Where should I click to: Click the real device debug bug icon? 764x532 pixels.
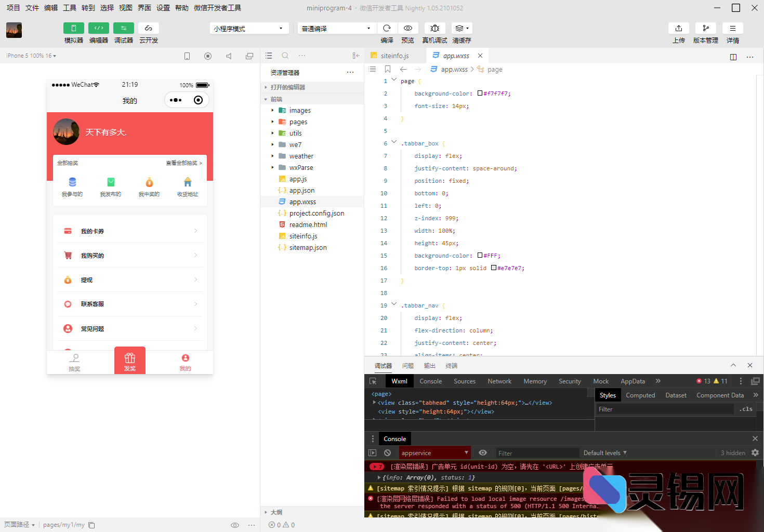434,28
